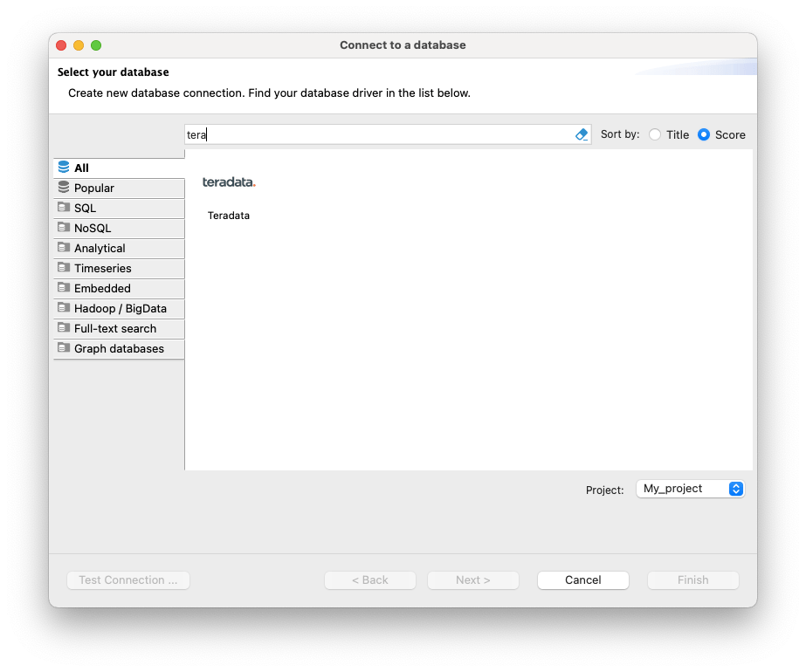Click the Cancel button
Image resolution: width=806 pixels, height=672 pixels.
582,579
